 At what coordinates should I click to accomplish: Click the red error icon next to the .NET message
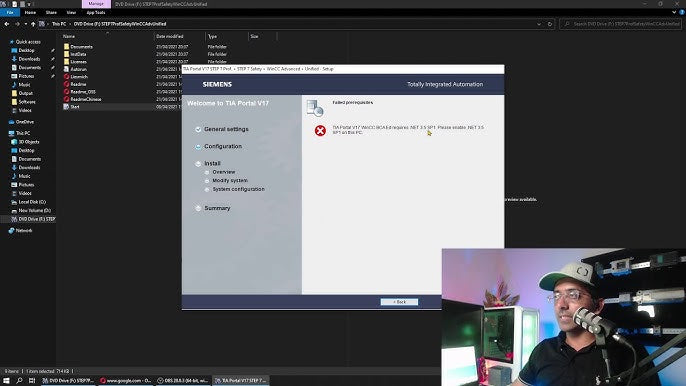coord(320,130)
